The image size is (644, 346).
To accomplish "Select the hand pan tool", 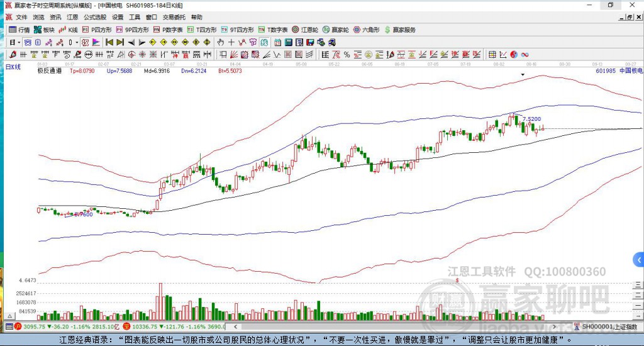I will [x=221, y=42].
